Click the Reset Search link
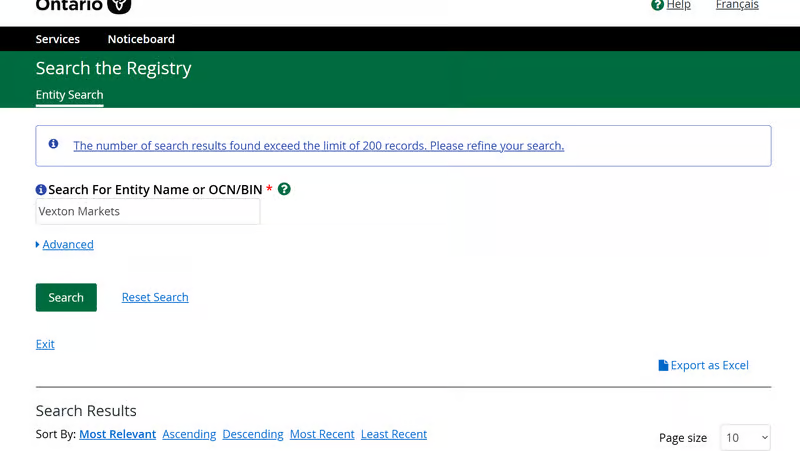800x451 pixels. 155,297
